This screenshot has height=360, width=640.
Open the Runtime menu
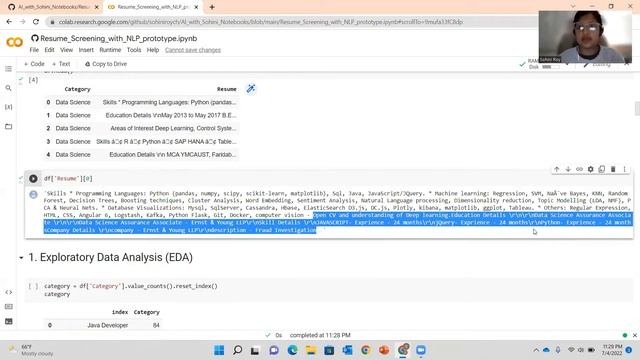(x=110, y=50)
